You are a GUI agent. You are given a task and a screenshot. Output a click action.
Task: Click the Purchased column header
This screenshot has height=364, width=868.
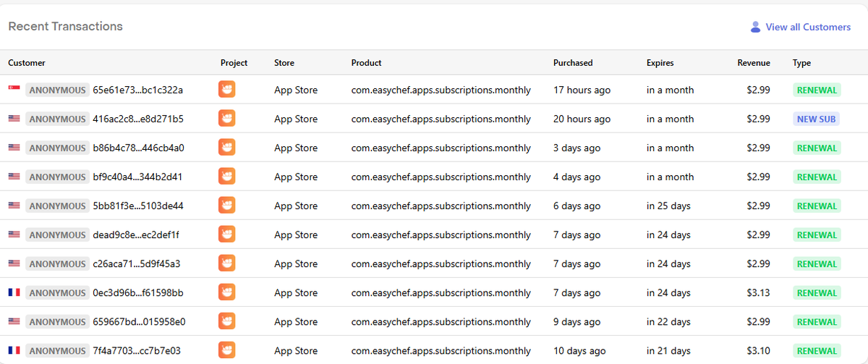(x=573, y=63)
